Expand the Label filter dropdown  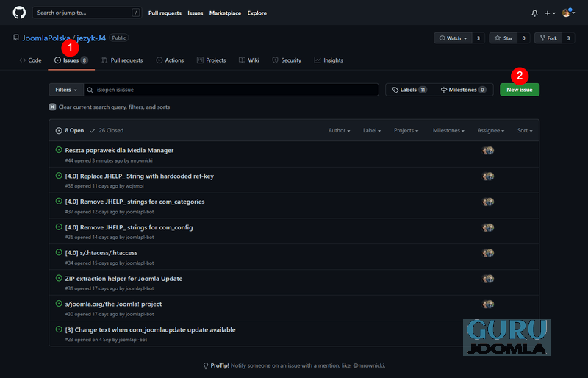pyautogui.click(x=372, y=131)
